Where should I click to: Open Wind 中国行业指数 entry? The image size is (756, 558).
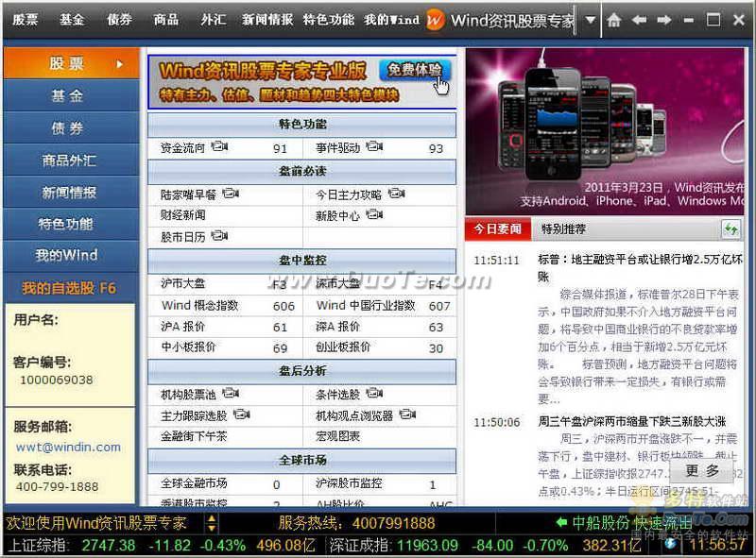(366, 305)
